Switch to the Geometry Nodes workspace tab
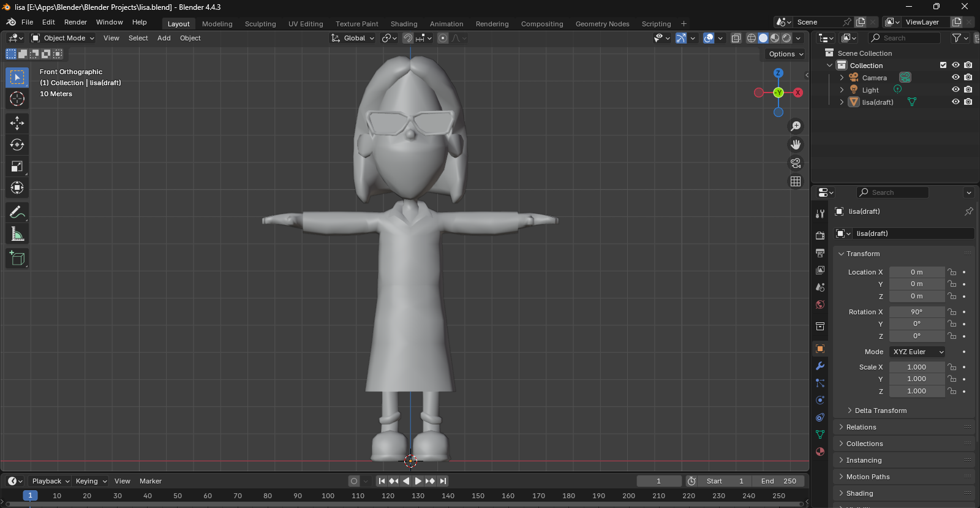This screenshot has width=980, height=508. click(602, 24)
